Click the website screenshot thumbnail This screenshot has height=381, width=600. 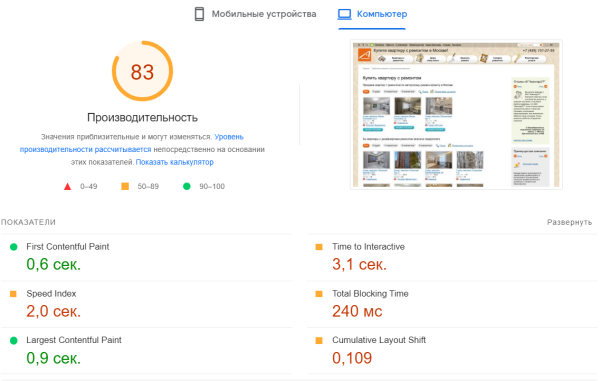click(456, 114)
